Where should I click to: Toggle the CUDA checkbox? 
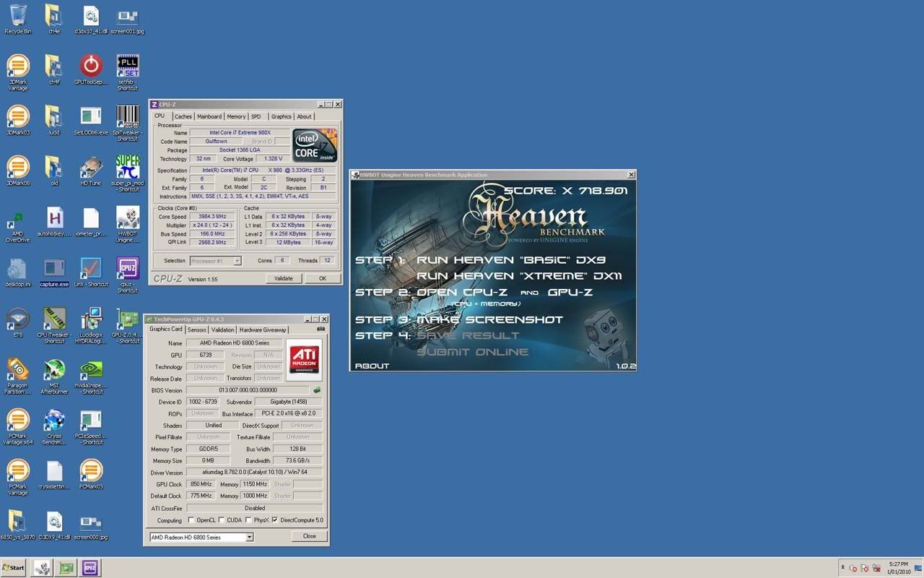(x=222, y=520)
